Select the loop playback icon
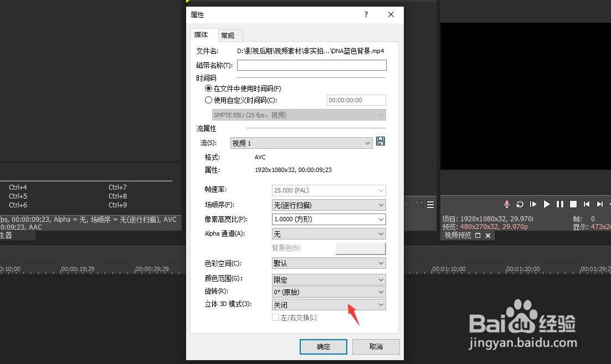The height and width of the screenshot is (364, 611). [x=520, y=204]
